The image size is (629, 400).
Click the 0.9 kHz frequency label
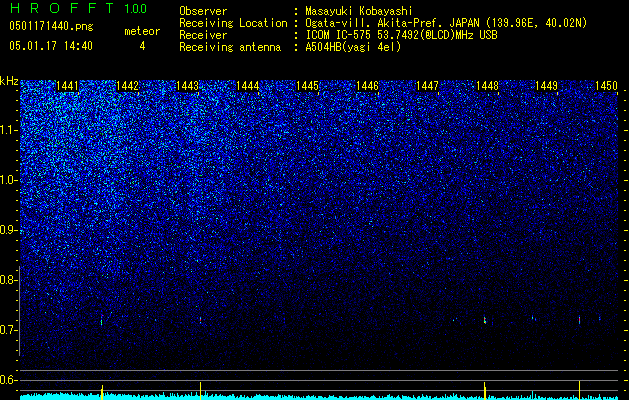pos(9,230)
